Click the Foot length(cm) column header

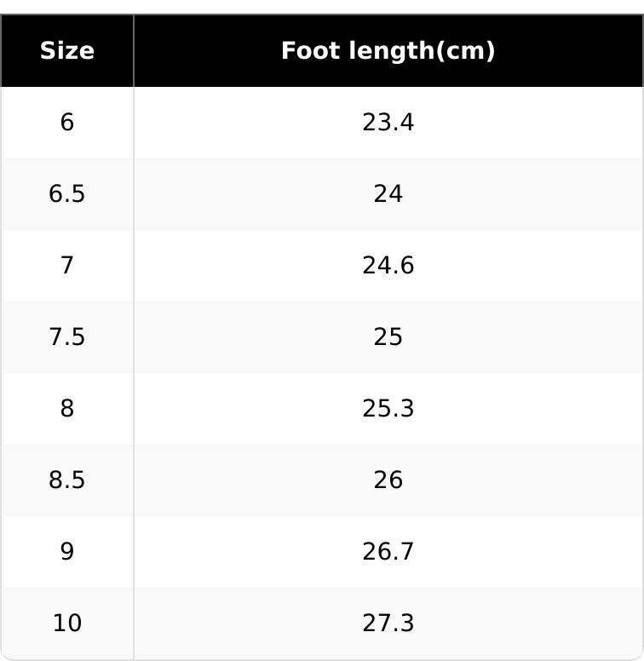(x=388, y=51)
